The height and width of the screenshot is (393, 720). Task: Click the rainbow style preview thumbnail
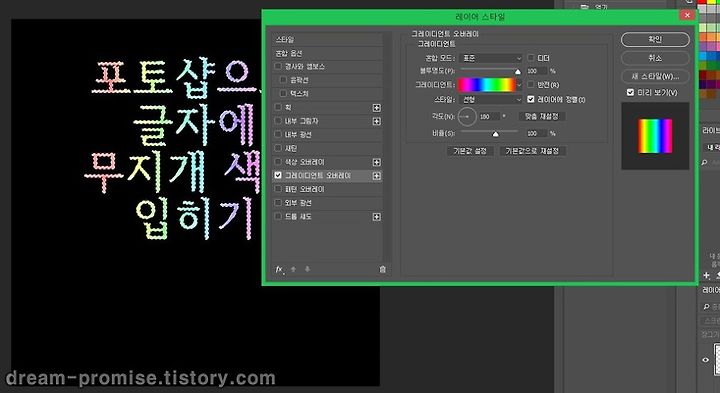coord(655,136)
